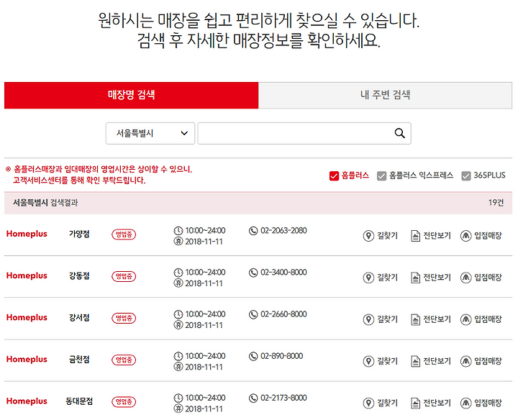The image size is (518, 420).
Task: Click directions pin icon for 강동점
Action: coord(368,278)
